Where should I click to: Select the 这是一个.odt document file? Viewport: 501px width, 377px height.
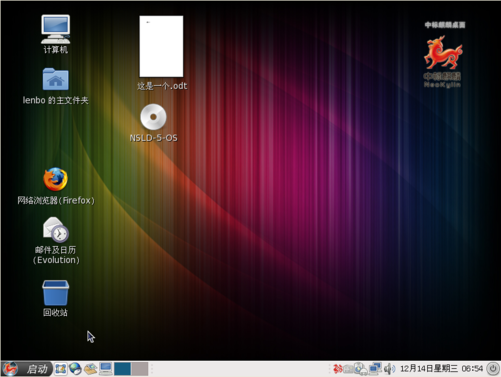pos(162,53)
